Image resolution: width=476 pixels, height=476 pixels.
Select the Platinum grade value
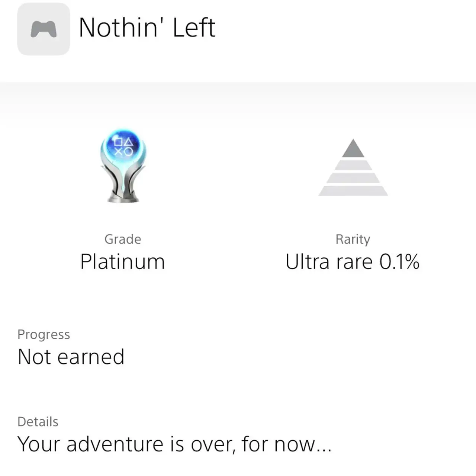point(123,261)
